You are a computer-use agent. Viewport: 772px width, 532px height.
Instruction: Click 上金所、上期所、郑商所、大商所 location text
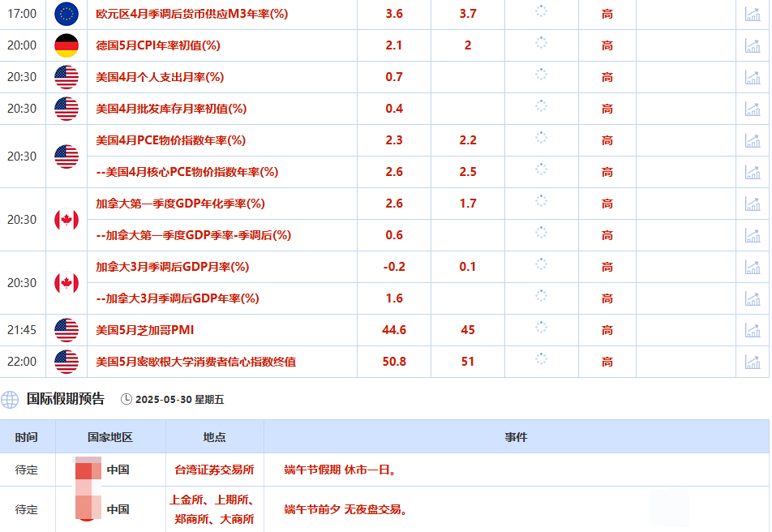(212, 509)
